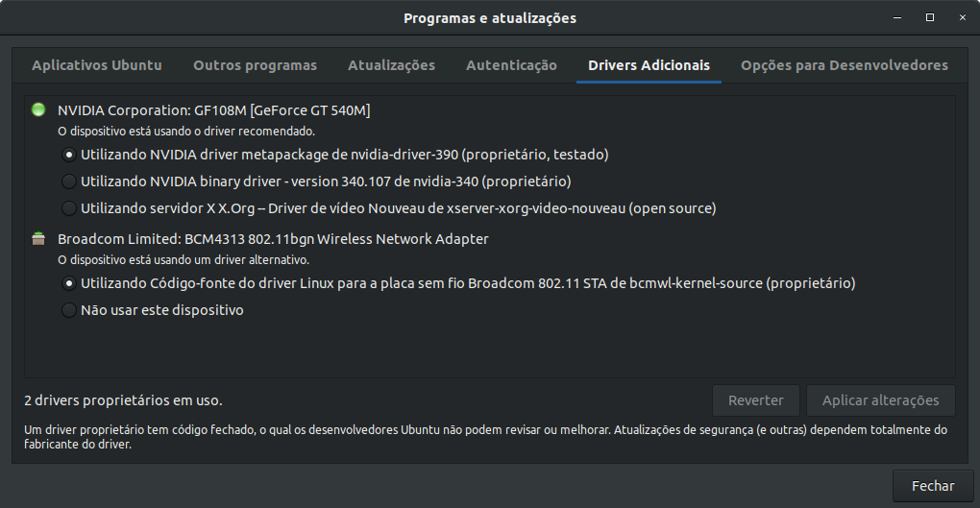Choose the NVIDIA binary driver version 340.107
The width and height of the screenshot is (980, 508).
(x=316, y=181)
